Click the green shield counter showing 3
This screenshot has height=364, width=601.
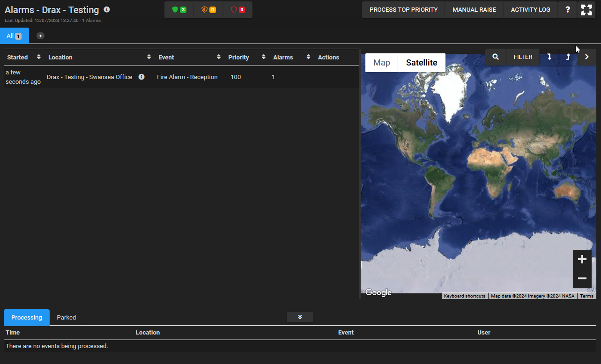click(179, 10)
